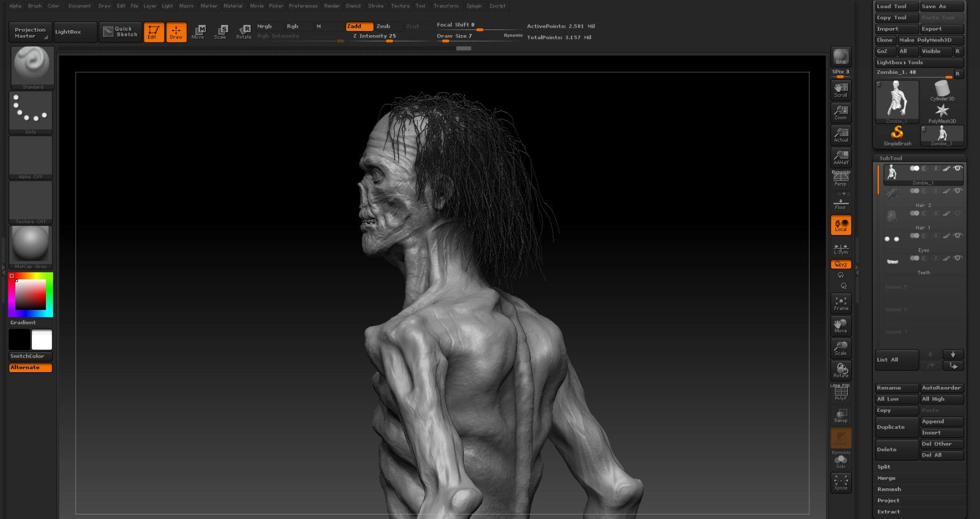
Task: Pick a color from the color picker square
Action: [x=30, y=295]
